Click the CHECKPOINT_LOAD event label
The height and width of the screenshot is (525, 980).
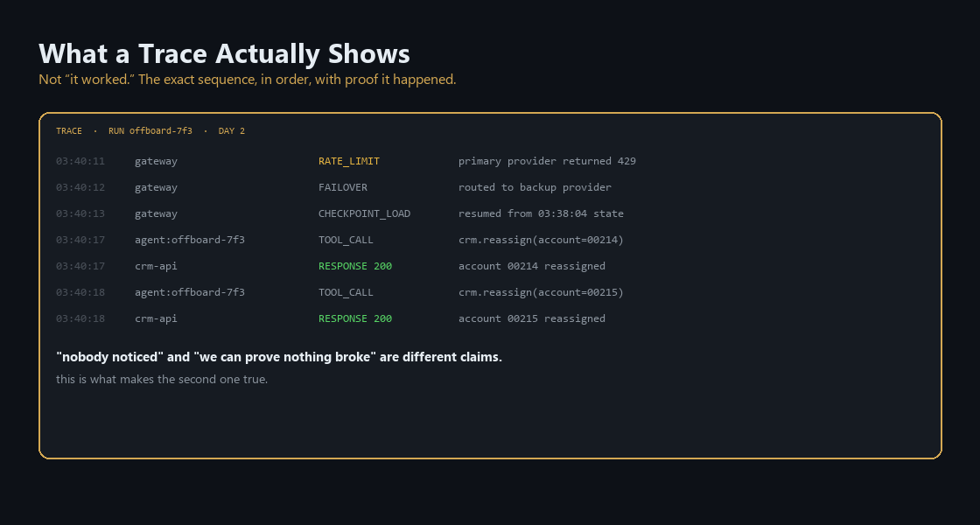(x=364, y=213)
